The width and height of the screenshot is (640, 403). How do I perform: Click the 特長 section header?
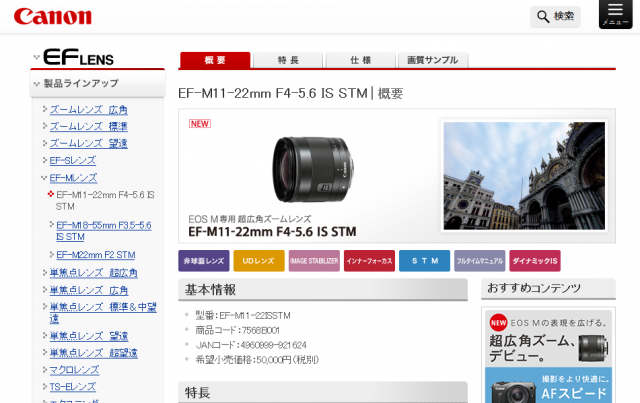pos(323,392)
